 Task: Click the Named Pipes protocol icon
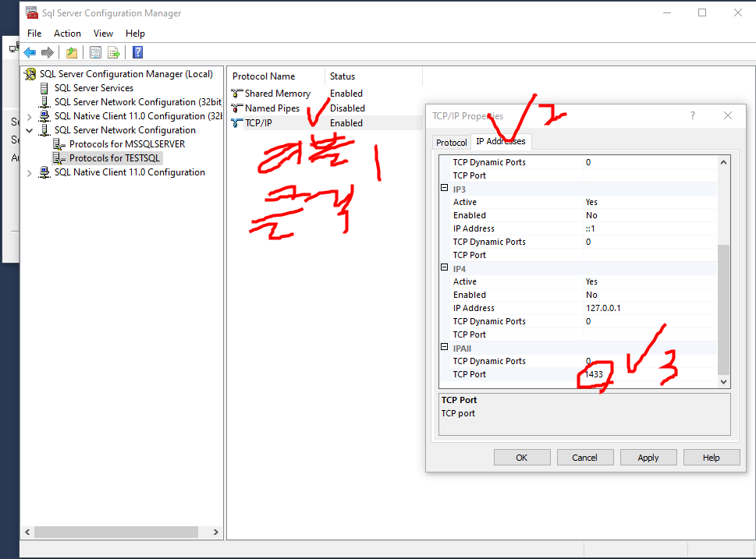[x=236, y=108]
